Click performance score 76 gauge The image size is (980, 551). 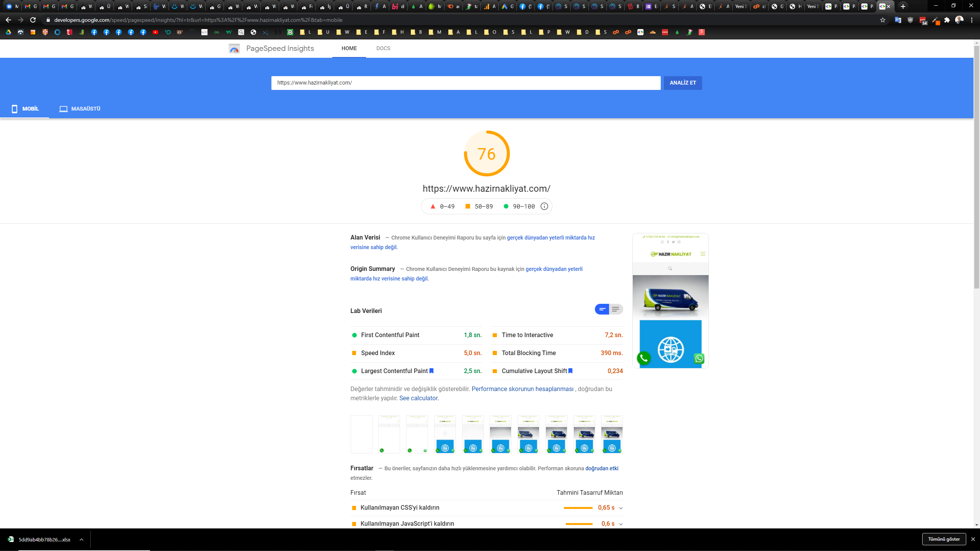click(x=487, y=153)
